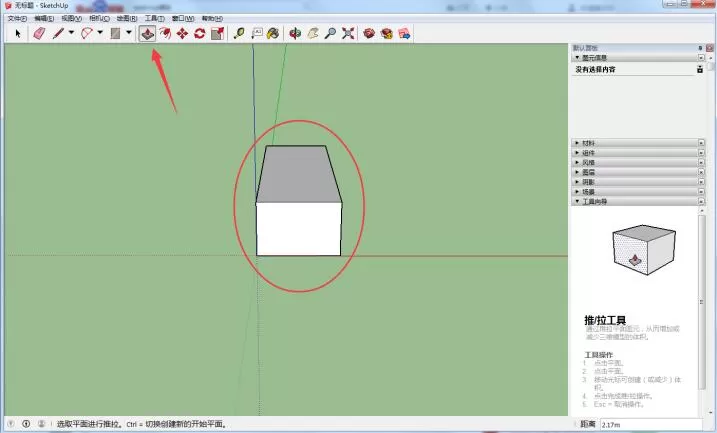Open the 文件(F) menu

click(x=17, y=18)
